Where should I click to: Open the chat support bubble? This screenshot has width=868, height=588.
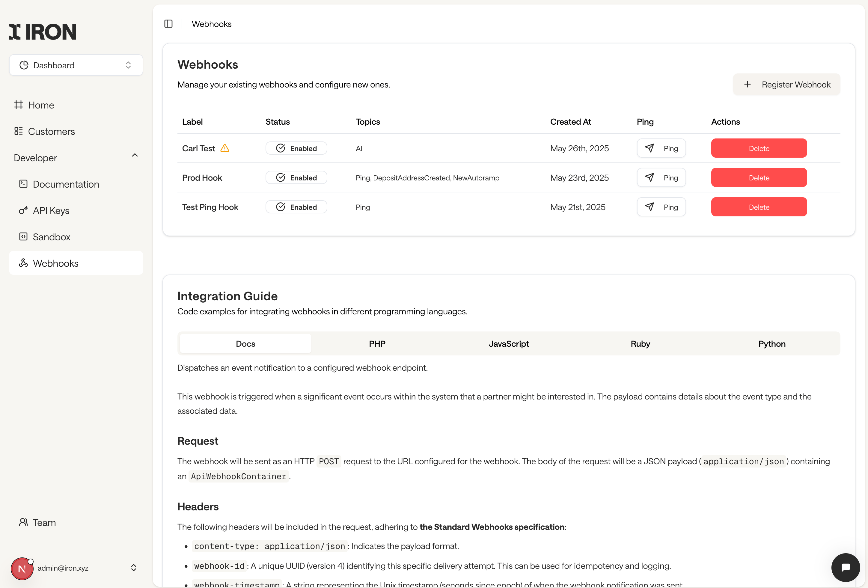pyautogui.click(x=846, y=567)
